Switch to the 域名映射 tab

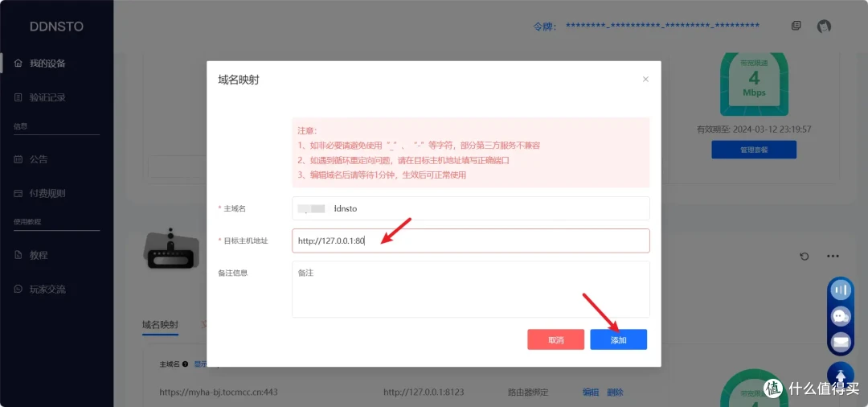(x=160, y=324)
